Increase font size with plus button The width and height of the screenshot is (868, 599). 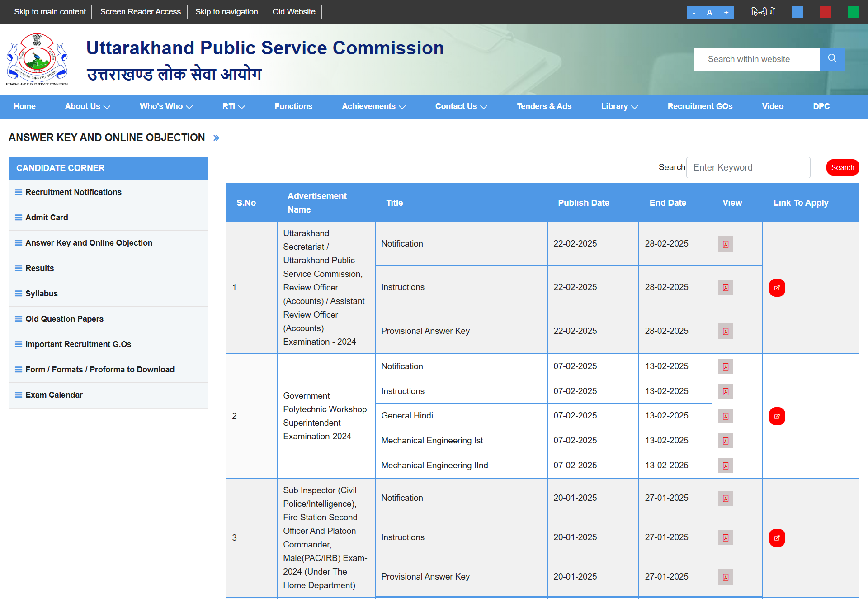[x=726, y=13]
